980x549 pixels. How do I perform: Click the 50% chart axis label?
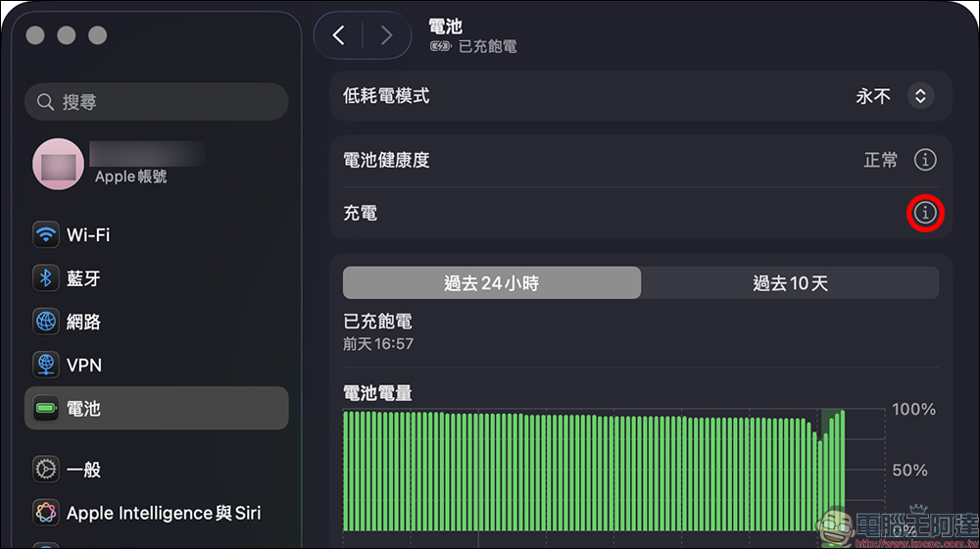click(x=910, y=471)
